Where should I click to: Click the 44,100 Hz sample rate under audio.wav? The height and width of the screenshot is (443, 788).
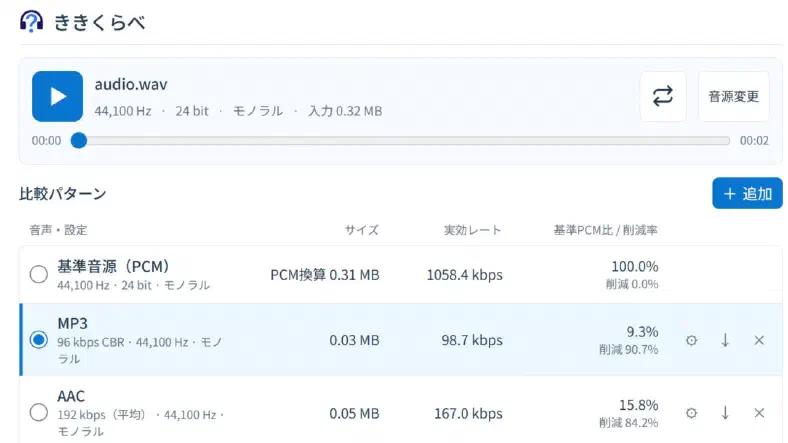(123, 111)
